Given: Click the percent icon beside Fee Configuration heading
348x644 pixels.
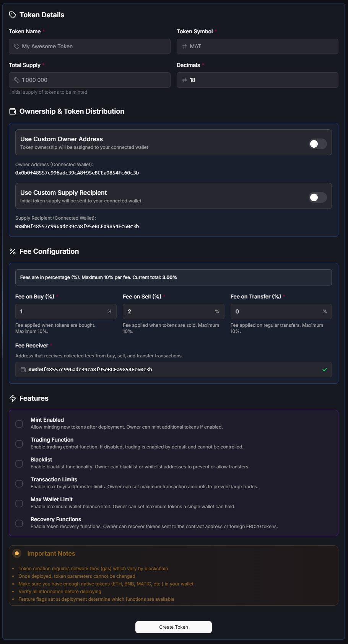Looking at the screenshot, I should coord(13,251).
